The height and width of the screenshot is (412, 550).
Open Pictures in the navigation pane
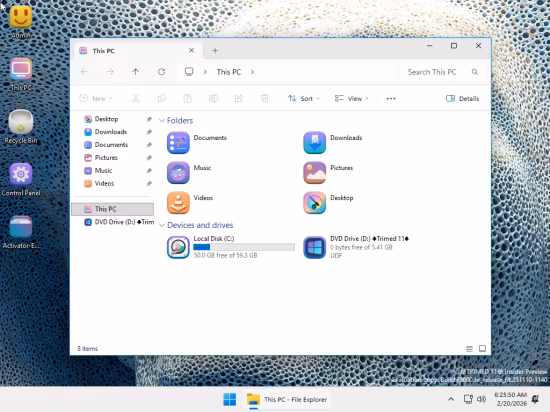[106, 158]
